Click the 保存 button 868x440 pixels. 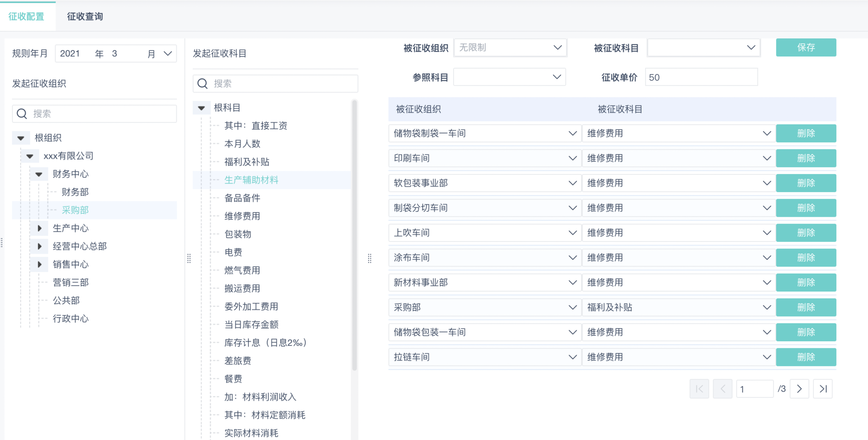(x=806, y=48)
